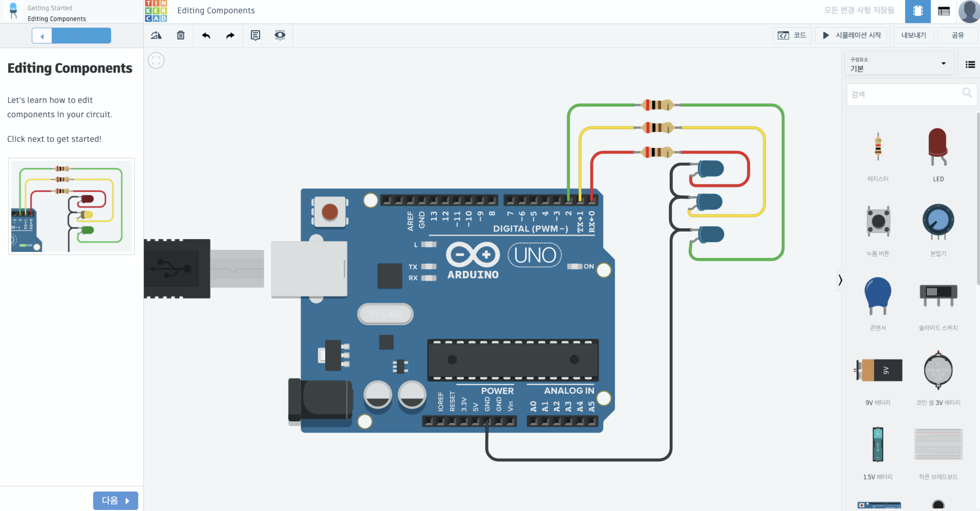The width and height of the screenshot is (980, 511).
Task: Click the rotate/mirror component icon
Action: click(156, 35)
